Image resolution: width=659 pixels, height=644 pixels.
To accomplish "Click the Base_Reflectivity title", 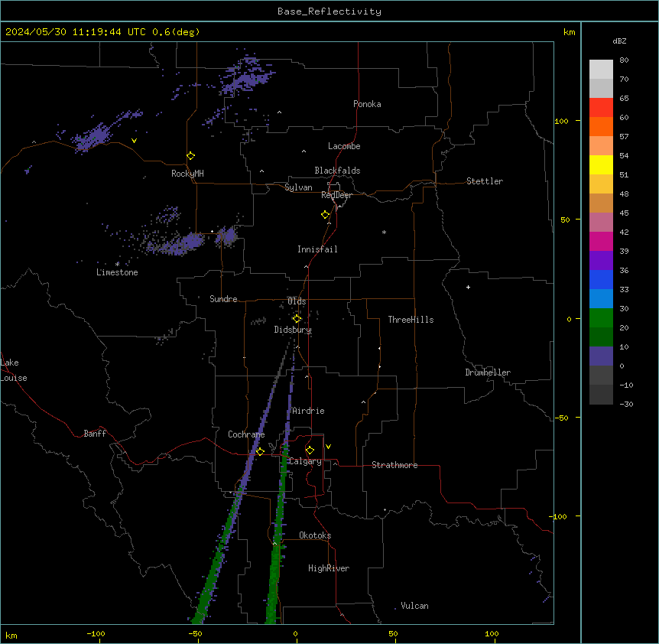I will pos(329,11).
